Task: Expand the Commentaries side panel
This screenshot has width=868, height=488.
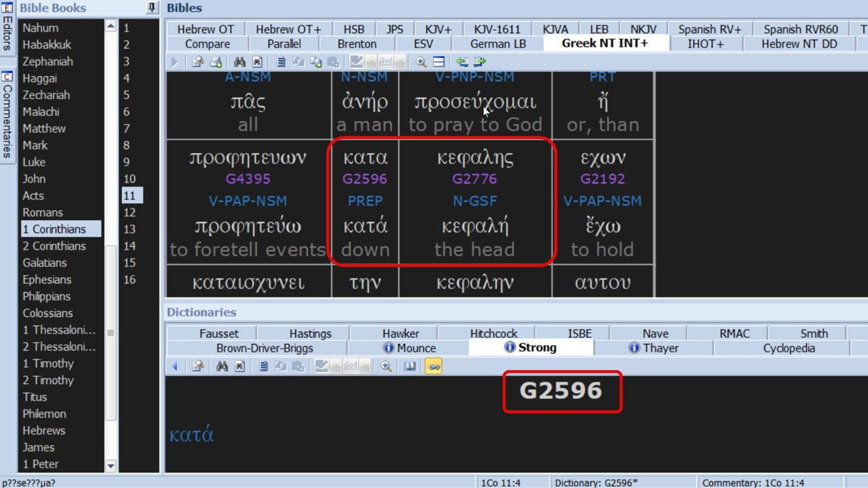Action: click(x=7, y=114)
